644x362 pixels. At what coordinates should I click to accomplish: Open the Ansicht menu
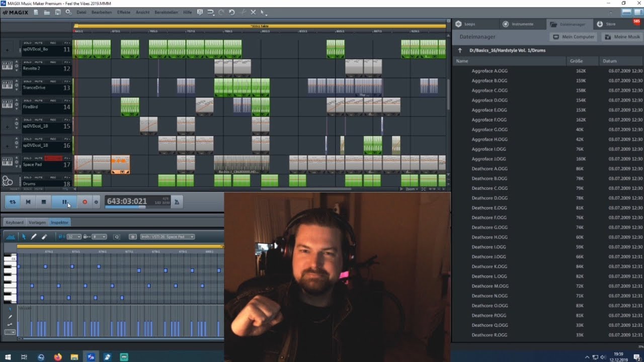[142, 12]
